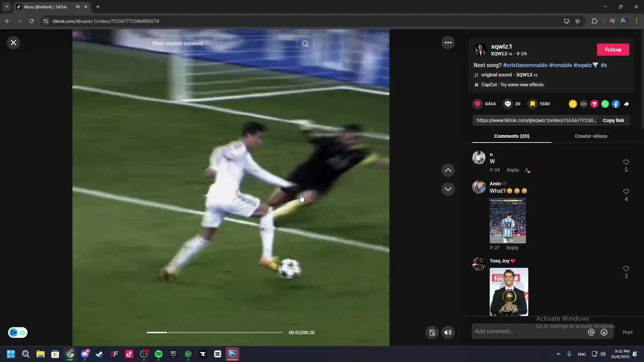This screenshot has width=644, height=362.
Task: Open xqwlz.1 profile avatar
Action: (x=480, y=50)
